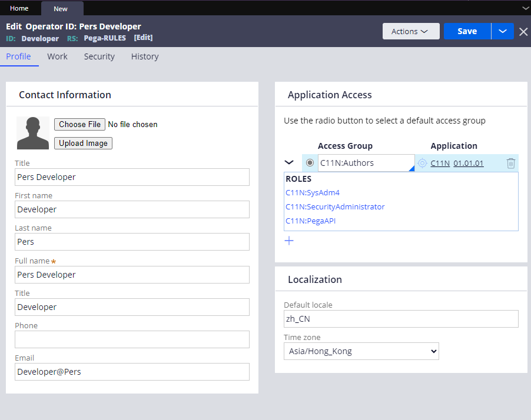The image size is (531, 420).
Task: Close the operator edit form with X
Action: point(523,32)
